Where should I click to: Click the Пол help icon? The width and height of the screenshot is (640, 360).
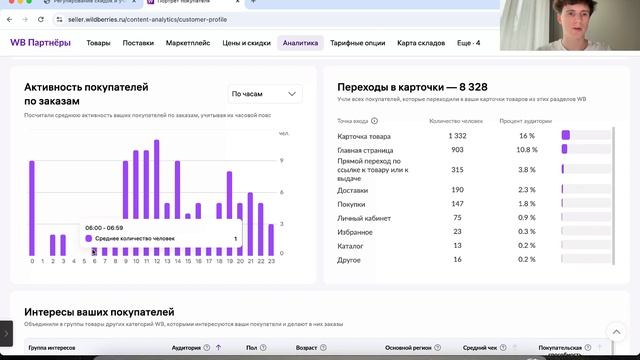pyautogui.click(x=263, y=347)
